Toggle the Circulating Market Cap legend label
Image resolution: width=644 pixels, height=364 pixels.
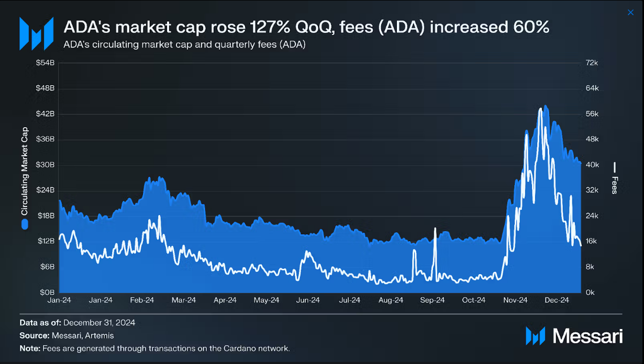click(24, 172)
